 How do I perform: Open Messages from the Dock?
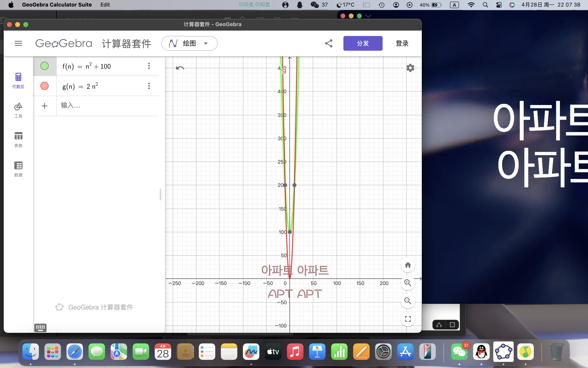tap(97, 352)
